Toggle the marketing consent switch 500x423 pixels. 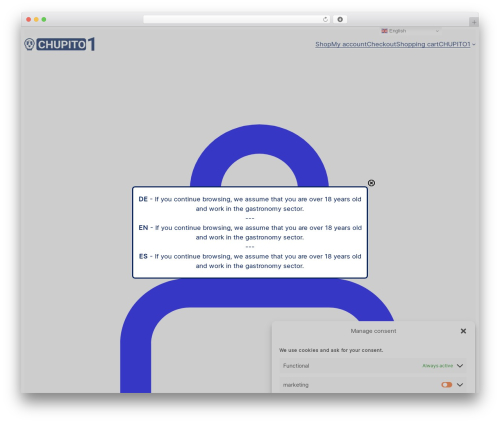446,385
